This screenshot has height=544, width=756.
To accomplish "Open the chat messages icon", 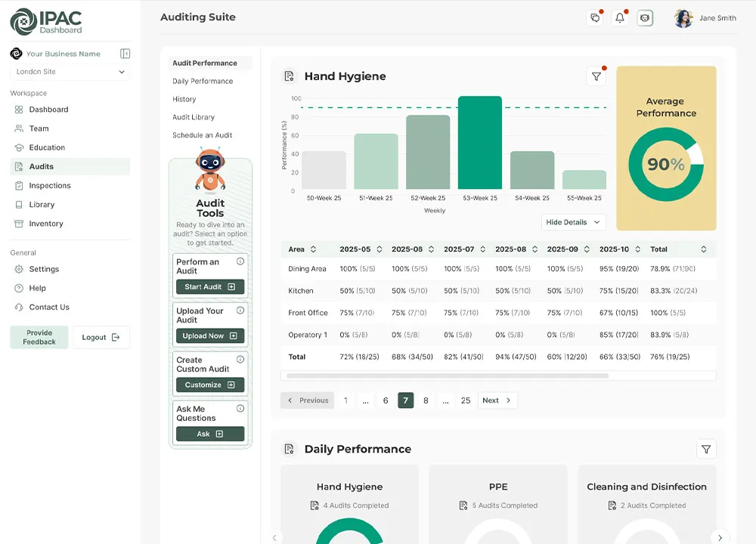I will click(x=595, y=18).
